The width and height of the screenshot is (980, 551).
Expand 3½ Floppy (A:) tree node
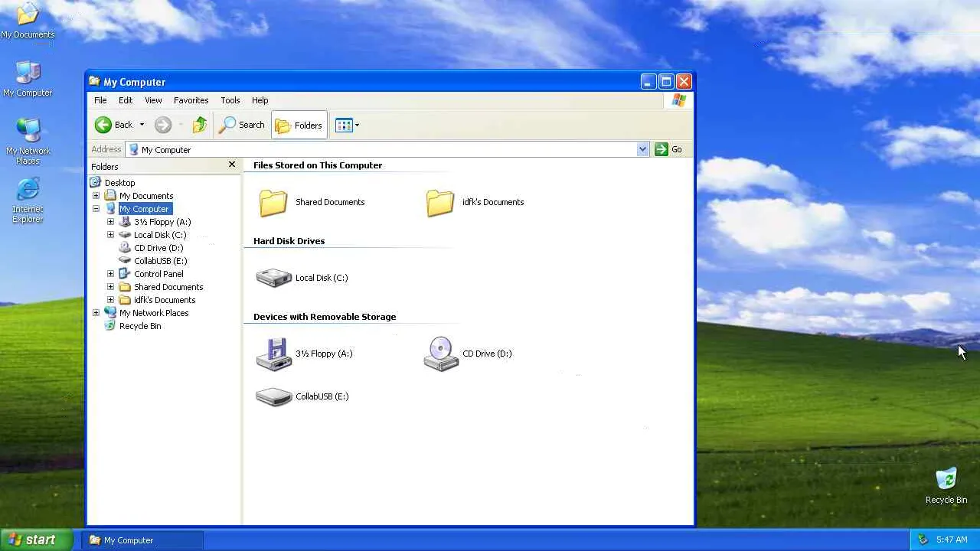click(110, 222)
